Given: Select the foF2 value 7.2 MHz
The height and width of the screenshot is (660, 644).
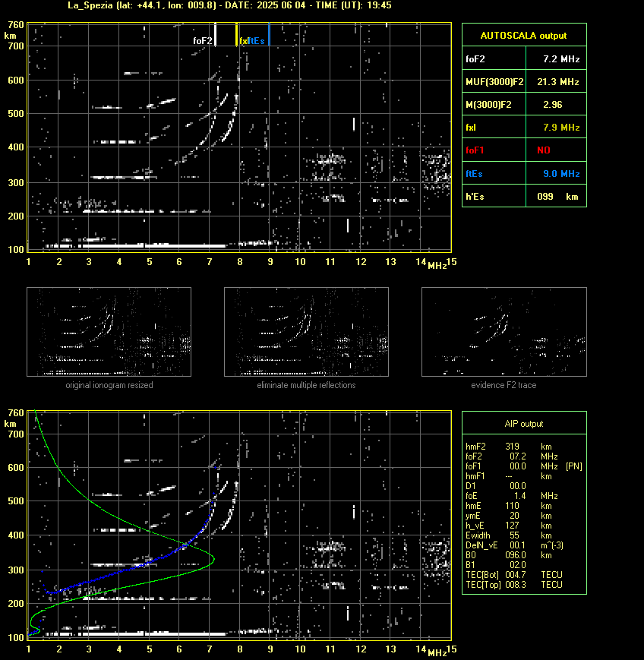Looking at the screenshot, I should (561, 59).
